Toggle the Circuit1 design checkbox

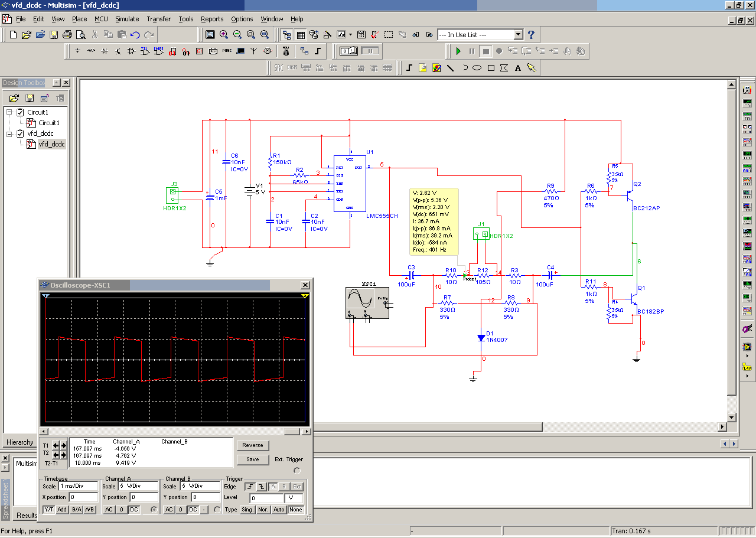[x=21, y=112]
